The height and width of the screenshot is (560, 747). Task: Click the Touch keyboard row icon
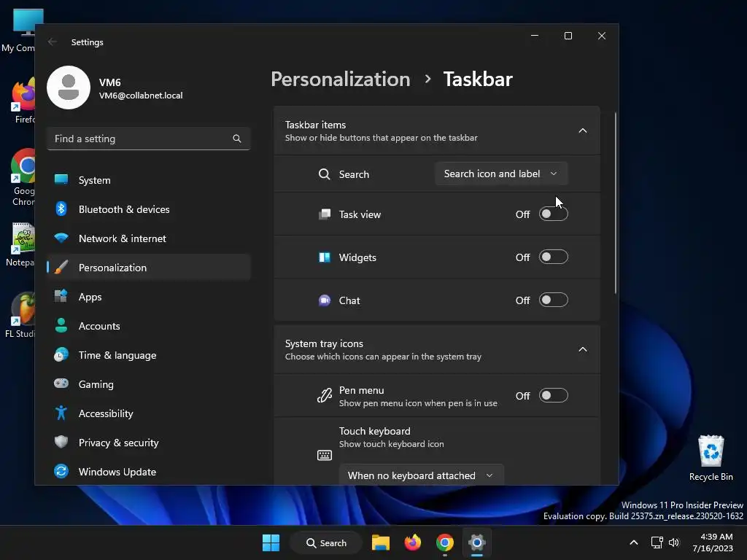(325, 455)
